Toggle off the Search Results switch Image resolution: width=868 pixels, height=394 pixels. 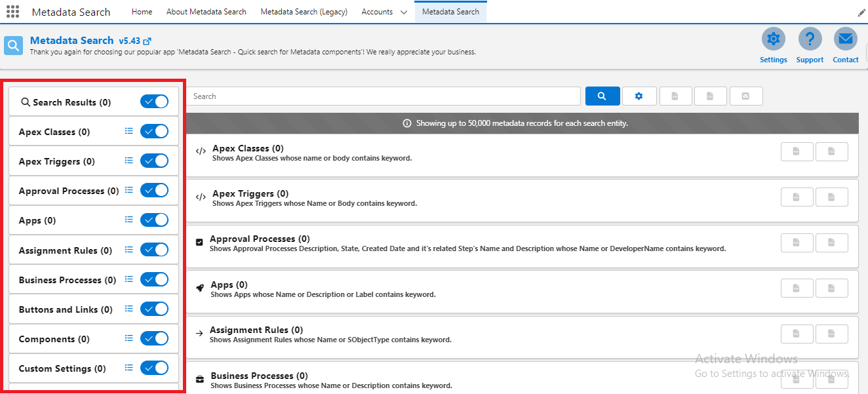pos(155,102)
